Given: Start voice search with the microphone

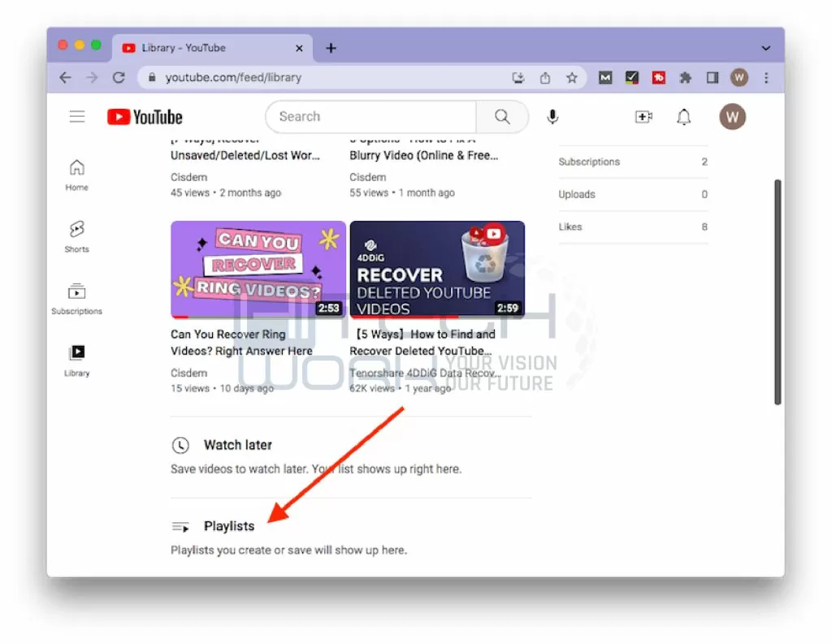Looking at the screenshot, I should (552, 117).
